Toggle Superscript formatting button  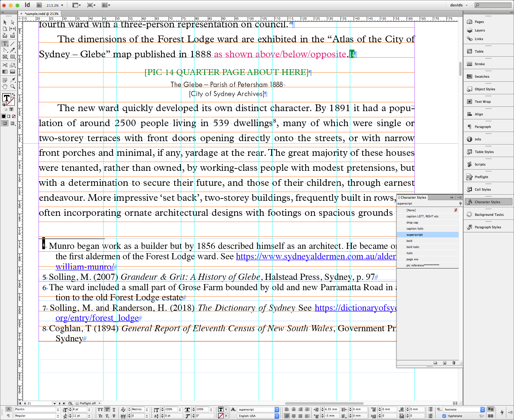[x=107, y=410]
